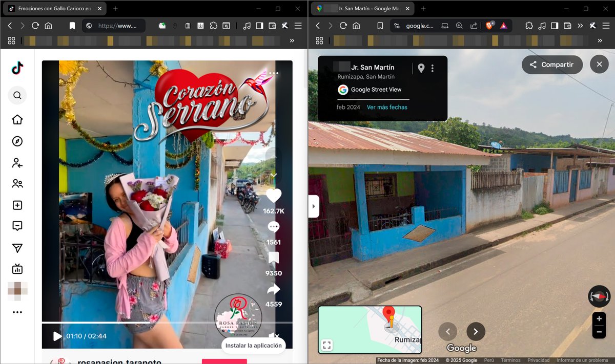This screenshot has width=615, height=364.
Task: Go back in the Google Maps window
Action: click(x=318, y=26)
